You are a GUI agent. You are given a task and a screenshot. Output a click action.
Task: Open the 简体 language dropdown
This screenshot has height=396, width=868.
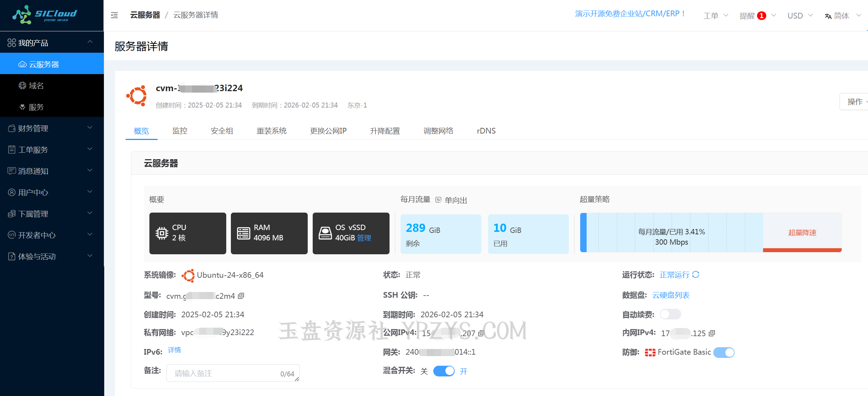click(x=842, y=16)
